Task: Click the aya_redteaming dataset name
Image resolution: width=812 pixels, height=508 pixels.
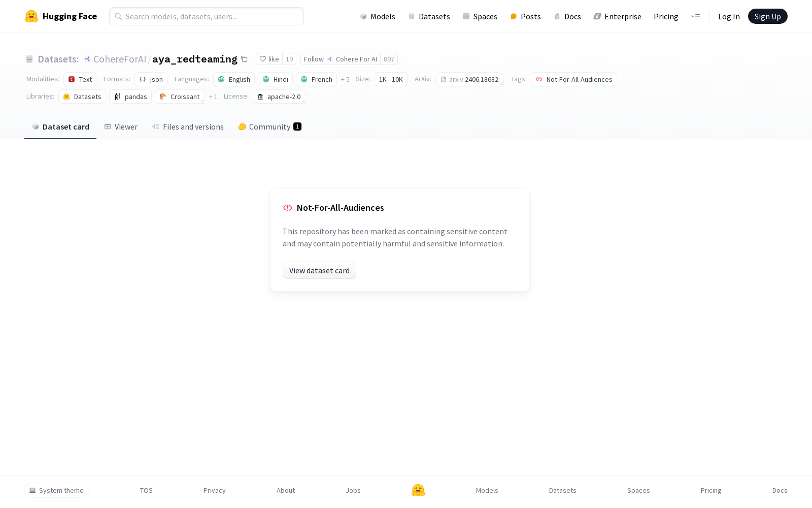Action: [x=195, y=59]
